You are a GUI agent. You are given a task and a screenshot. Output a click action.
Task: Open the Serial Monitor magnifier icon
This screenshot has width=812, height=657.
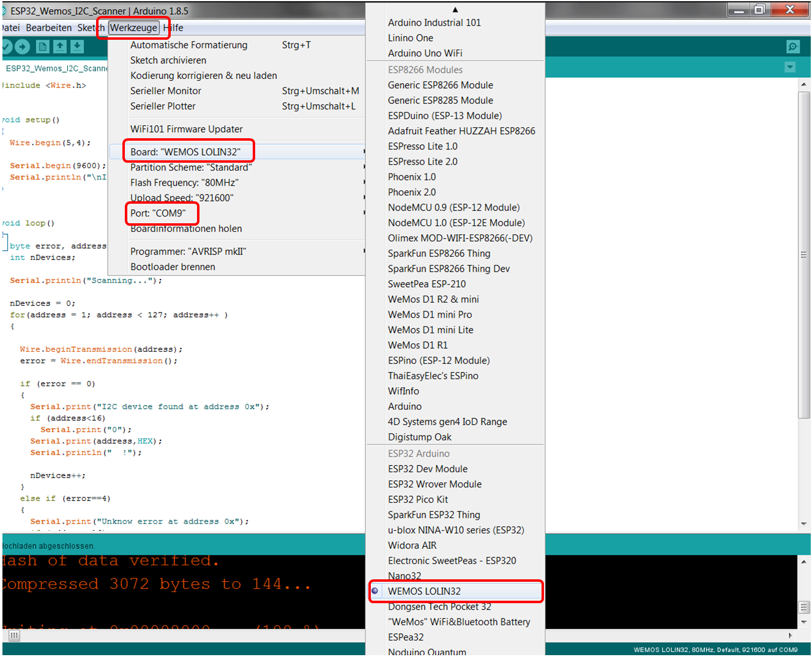(x=793, y=46)
